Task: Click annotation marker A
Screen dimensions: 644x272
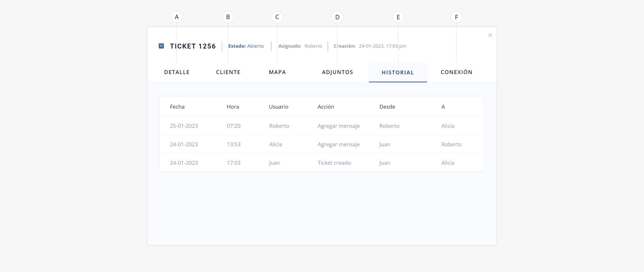Action: tap(177, 17)
